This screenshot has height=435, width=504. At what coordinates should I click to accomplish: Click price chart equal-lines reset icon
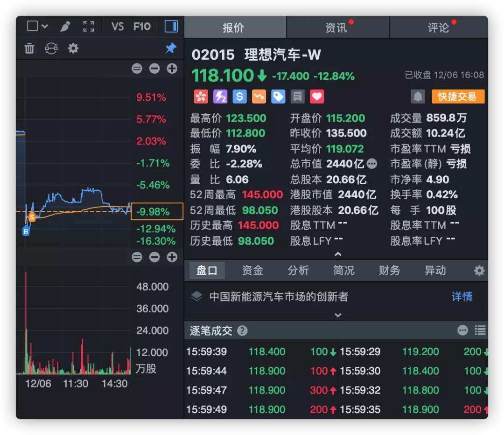[x=137, y=69]
